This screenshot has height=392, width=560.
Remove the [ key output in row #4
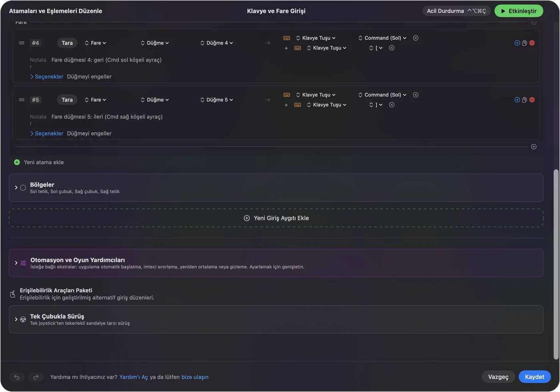tap(392, 48)
